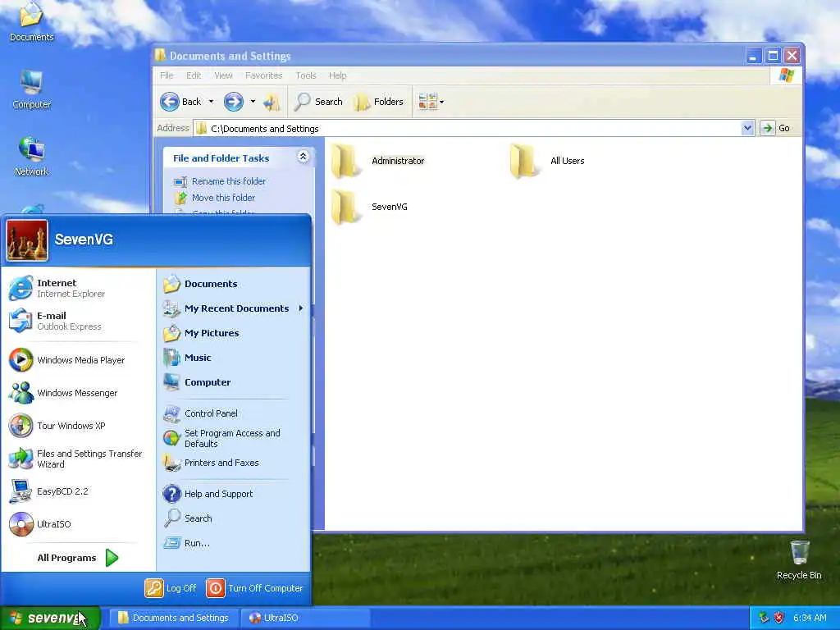
Task: Open Computer from Start menu
Action: 234,382
